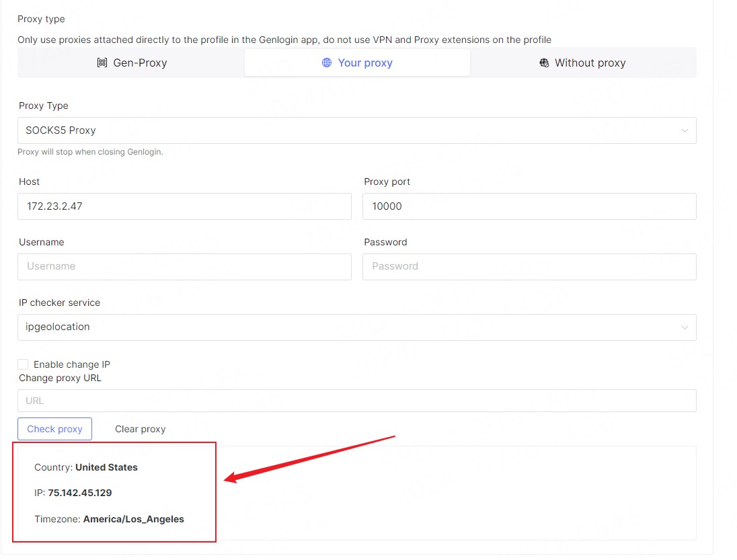Expand the Proxy Type chevron arrow
The width and height of the screenshot is (737, 560).
point(685,130)
